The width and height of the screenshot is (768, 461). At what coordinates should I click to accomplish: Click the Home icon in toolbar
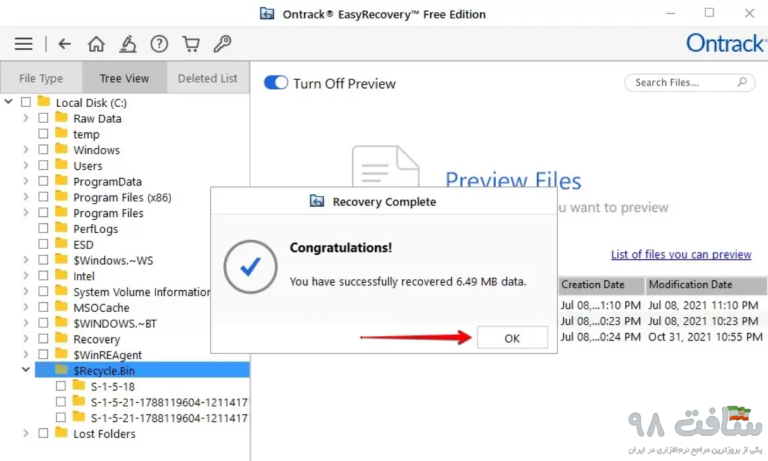(x=96, y=44)
